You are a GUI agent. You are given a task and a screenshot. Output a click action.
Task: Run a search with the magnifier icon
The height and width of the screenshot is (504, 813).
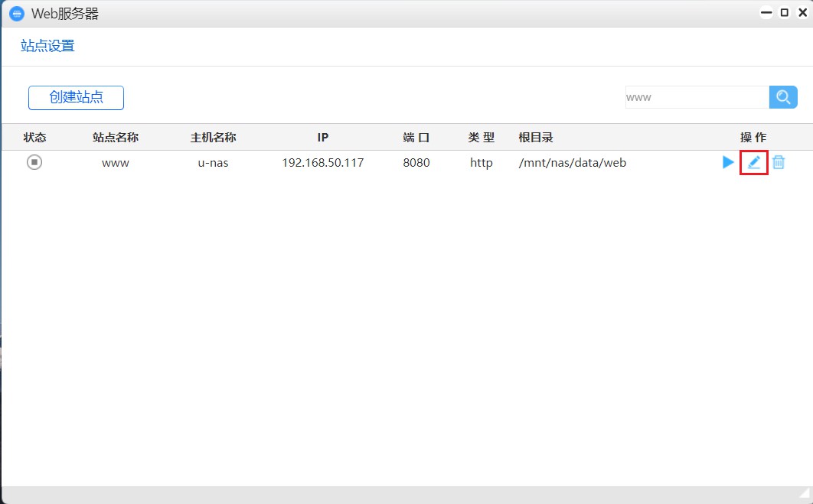point(783,97)
